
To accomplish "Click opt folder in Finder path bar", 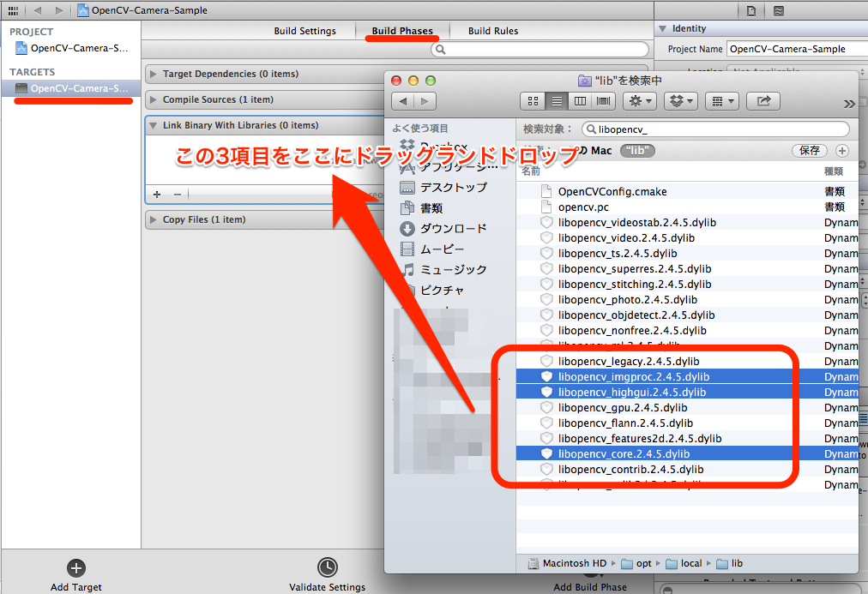I will pos(636,564).
